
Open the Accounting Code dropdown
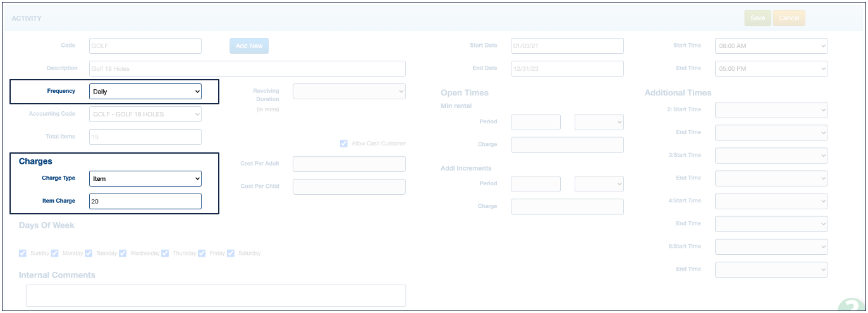point(145,114)
